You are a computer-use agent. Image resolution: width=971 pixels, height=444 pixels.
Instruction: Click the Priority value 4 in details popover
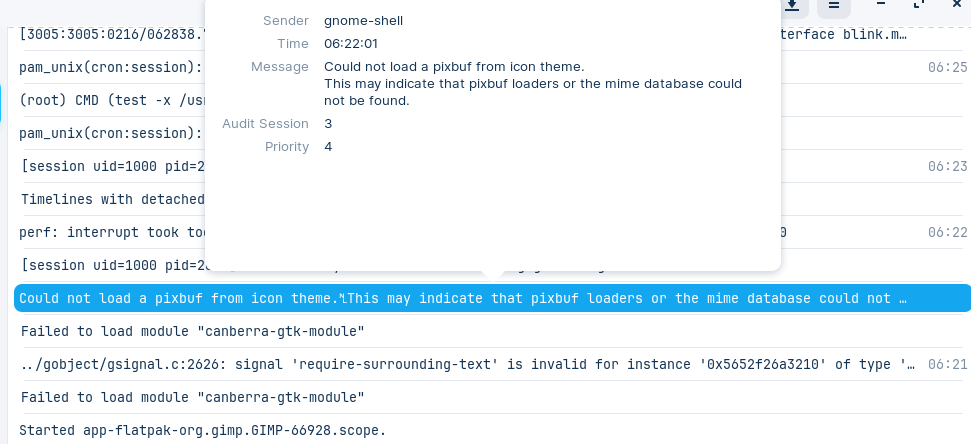point(328,147)
